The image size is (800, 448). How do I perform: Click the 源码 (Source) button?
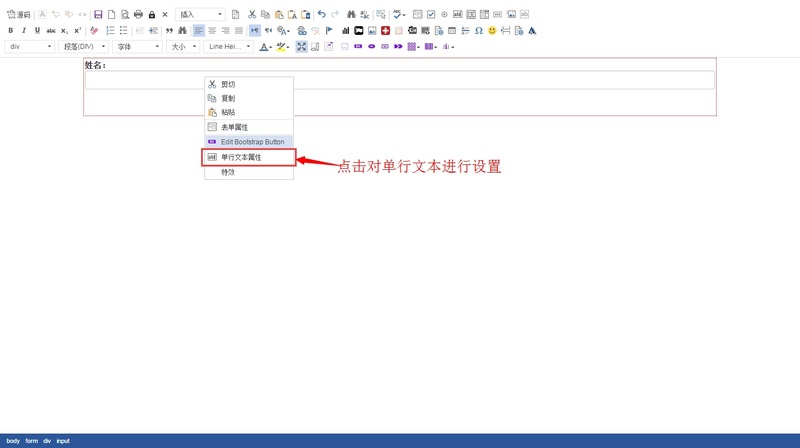[19, 15]
